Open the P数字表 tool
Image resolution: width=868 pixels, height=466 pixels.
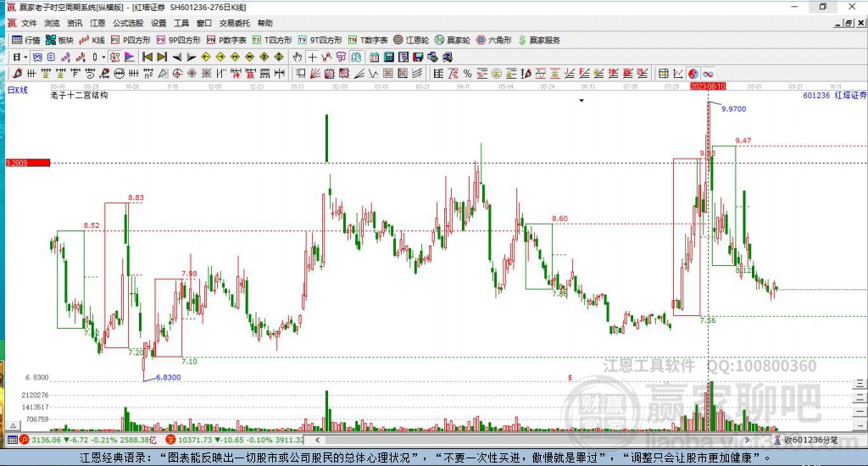click(x=226, y=40)
